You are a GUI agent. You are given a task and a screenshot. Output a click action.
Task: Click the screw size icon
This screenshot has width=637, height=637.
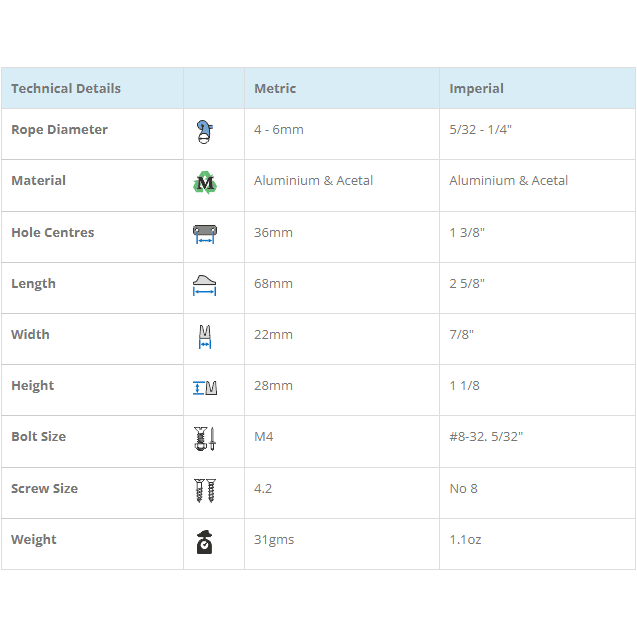(x=204, y=490)
